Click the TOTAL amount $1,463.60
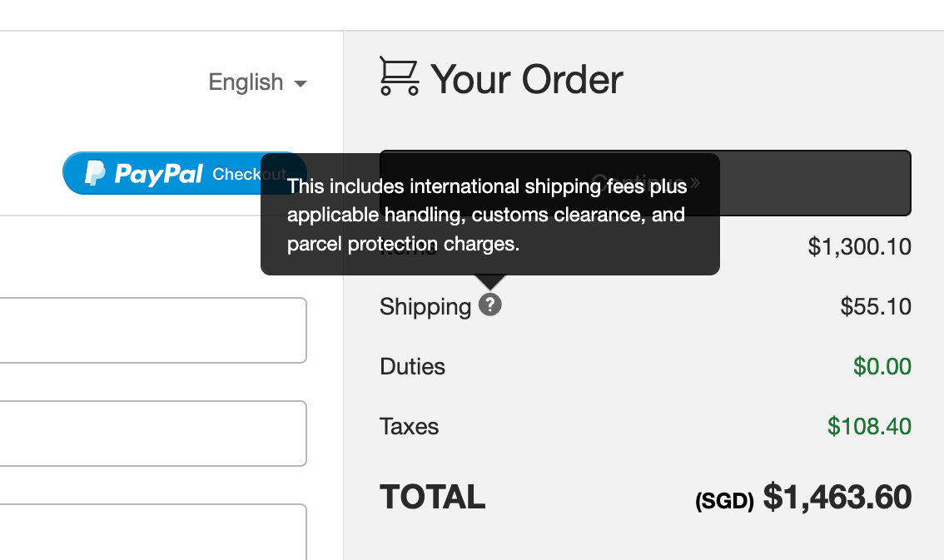944x560 pixels. pos(837,496)
